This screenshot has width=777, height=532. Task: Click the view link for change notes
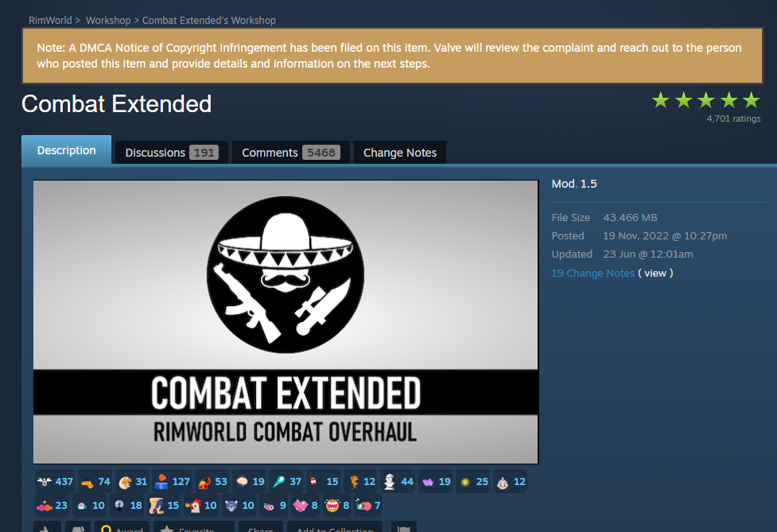pos(655,273)
